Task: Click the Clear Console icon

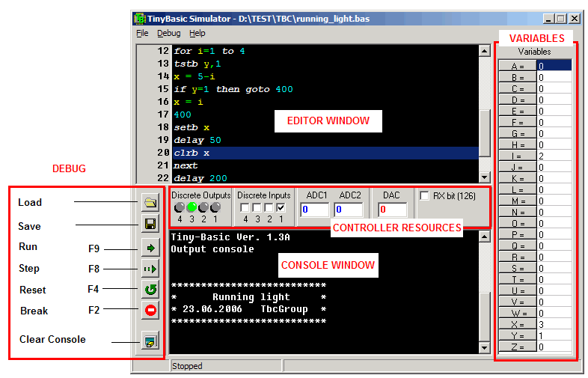Action: point(150,342)
